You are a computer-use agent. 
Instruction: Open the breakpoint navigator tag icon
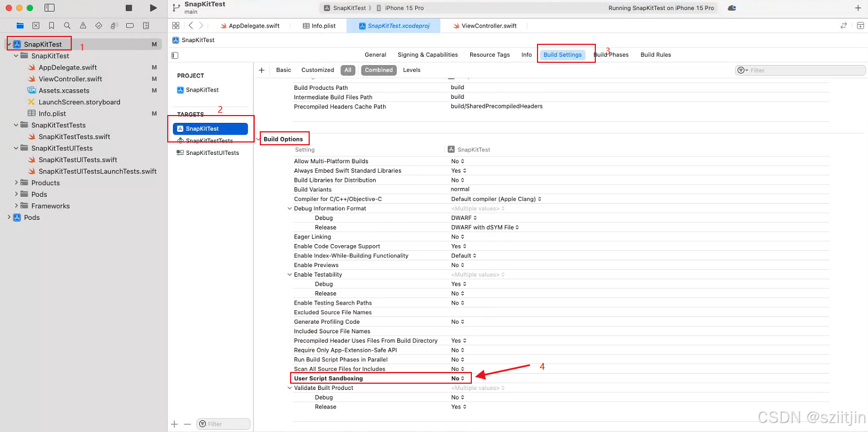click(x=130, y=25)
